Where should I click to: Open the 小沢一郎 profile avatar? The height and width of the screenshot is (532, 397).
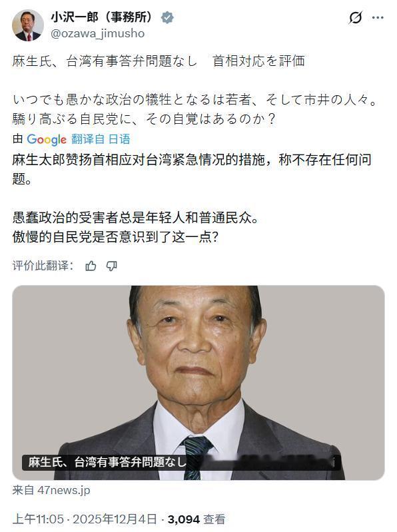(x=28, y=25)
